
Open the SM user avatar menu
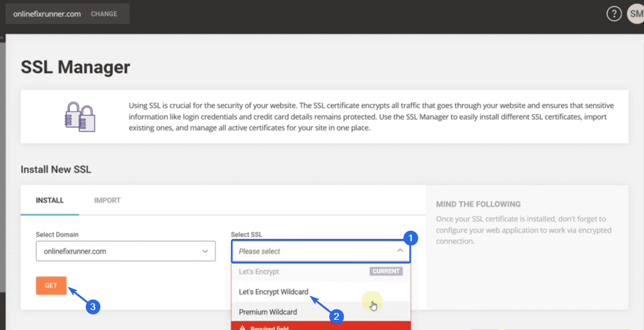tap(635, 14)
